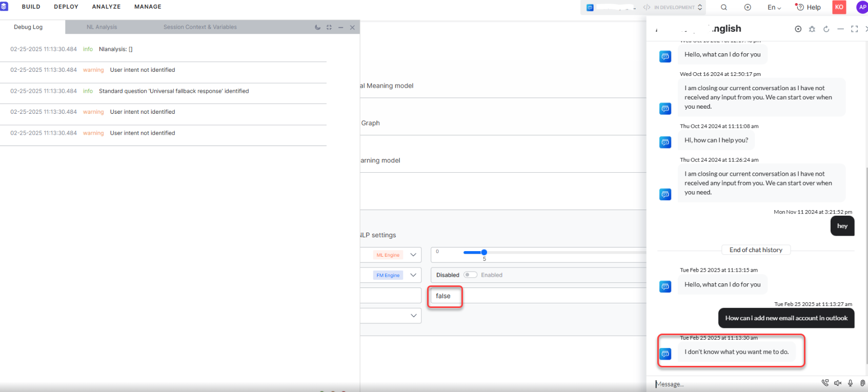Toggle the Disabled/Enabled switch

470,275
